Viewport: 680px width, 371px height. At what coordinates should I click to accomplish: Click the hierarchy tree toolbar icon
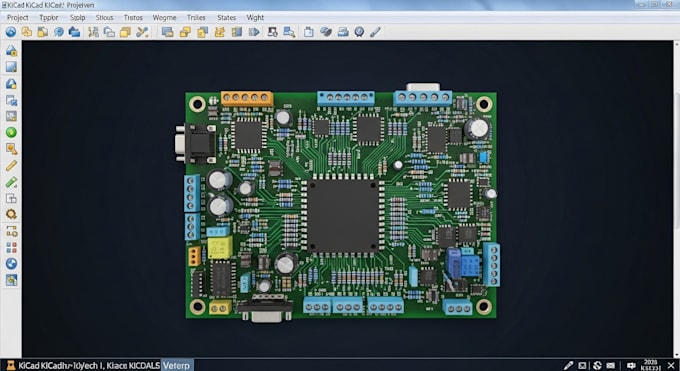tap(93, 32)
